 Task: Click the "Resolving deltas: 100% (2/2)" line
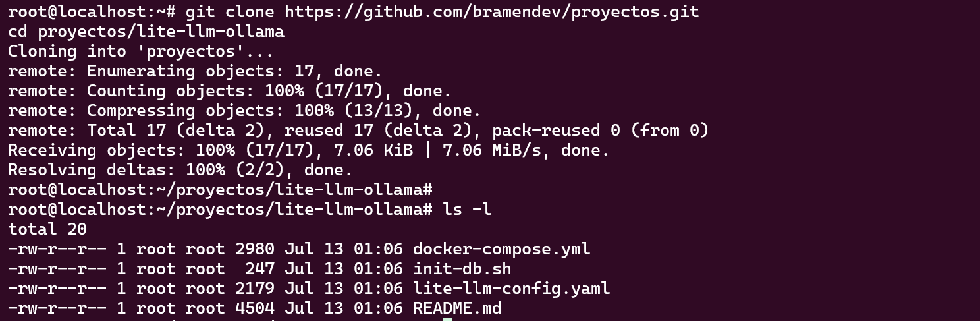point(180,170)
